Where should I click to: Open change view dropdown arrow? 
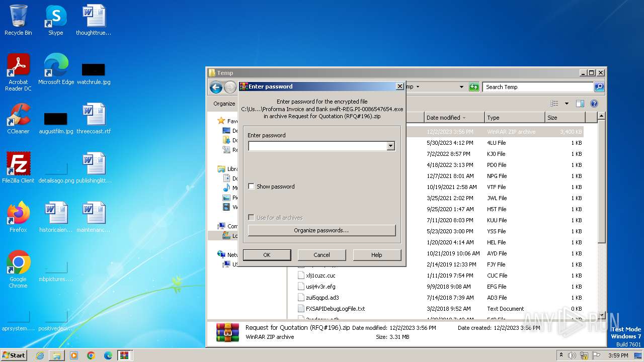point(567,104)
